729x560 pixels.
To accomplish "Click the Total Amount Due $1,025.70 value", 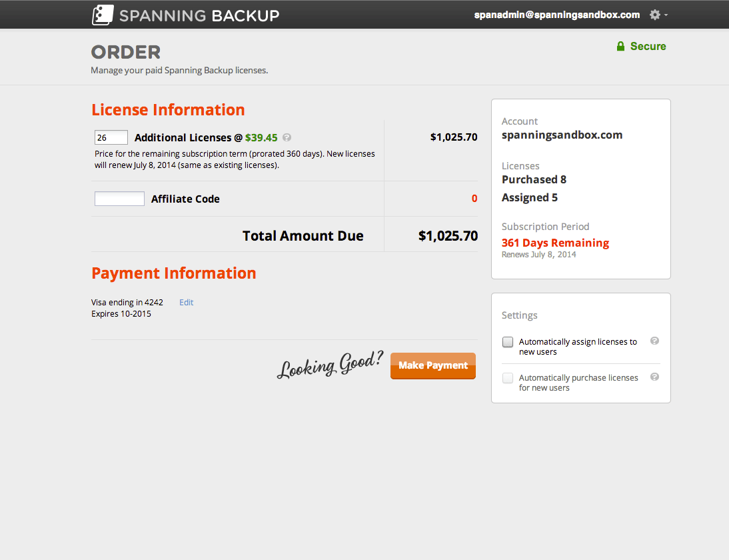I will point(448,236).
